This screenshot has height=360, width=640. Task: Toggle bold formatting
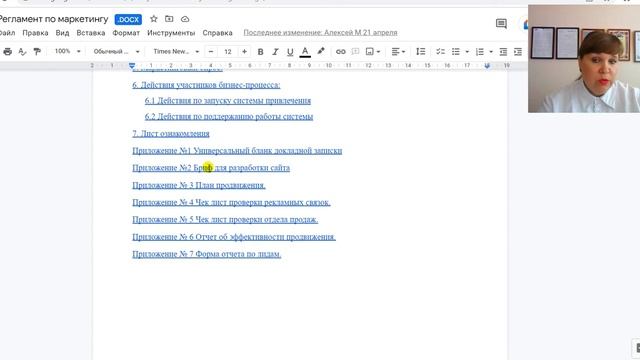260,51
